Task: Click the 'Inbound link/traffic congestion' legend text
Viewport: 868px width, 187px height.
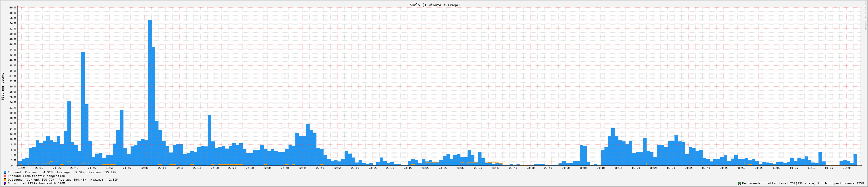Action: tap(36, 176)
